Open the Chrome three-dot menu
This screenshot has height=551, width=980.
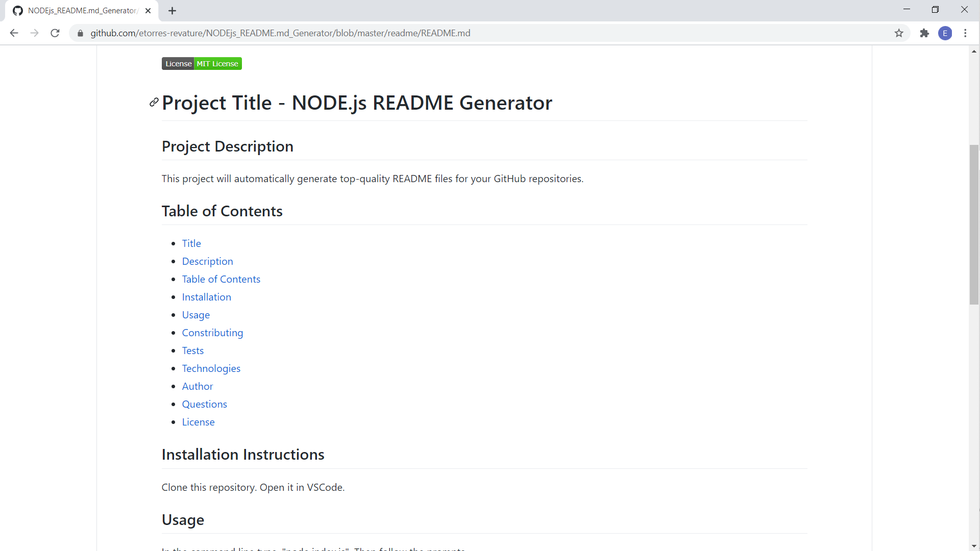(x=966, y=33)
